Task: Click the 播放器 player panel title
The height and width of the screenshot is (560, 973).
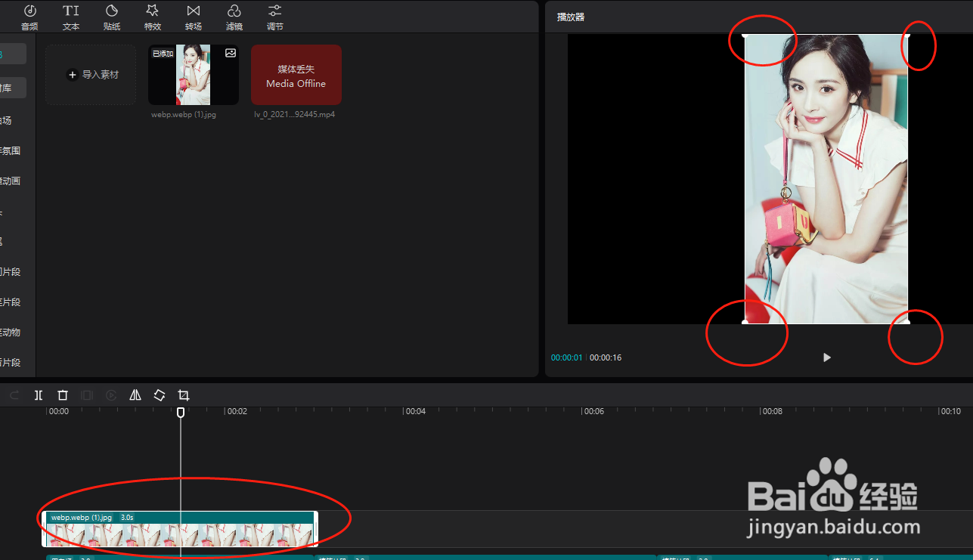Action: click(x=571, y=17)
